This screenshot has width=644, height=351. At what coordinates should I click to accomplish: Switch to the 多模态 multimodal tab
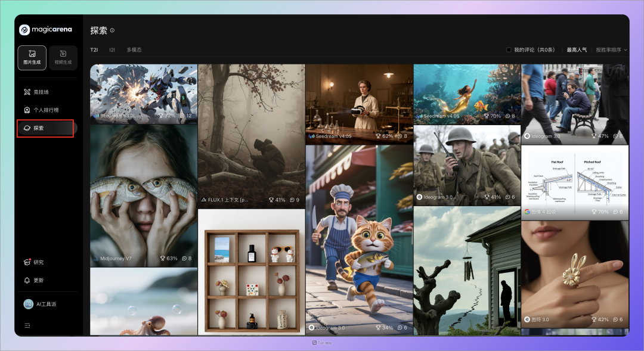click(x=134, y=49)
